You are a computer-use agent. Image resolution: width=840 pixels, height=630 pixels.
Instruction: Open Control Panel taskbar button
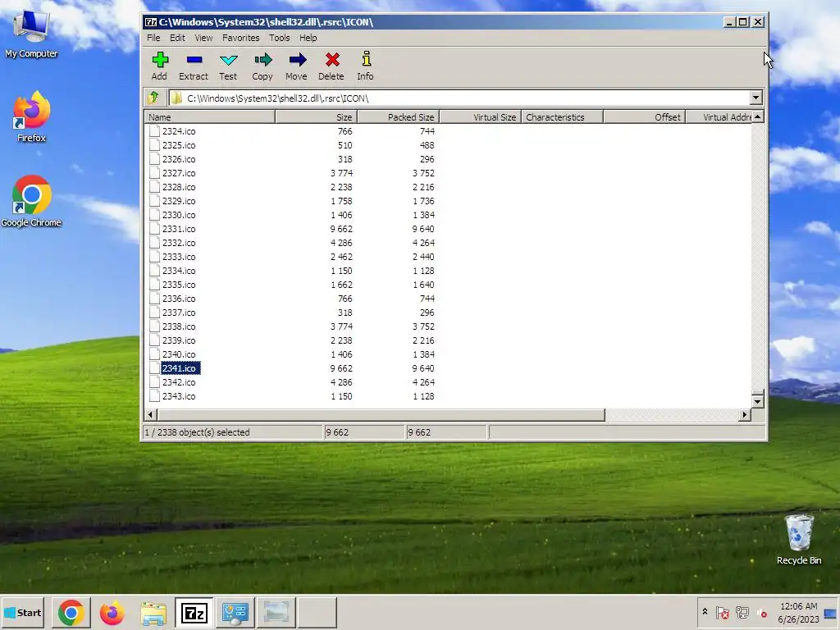[x=235, y=612]
